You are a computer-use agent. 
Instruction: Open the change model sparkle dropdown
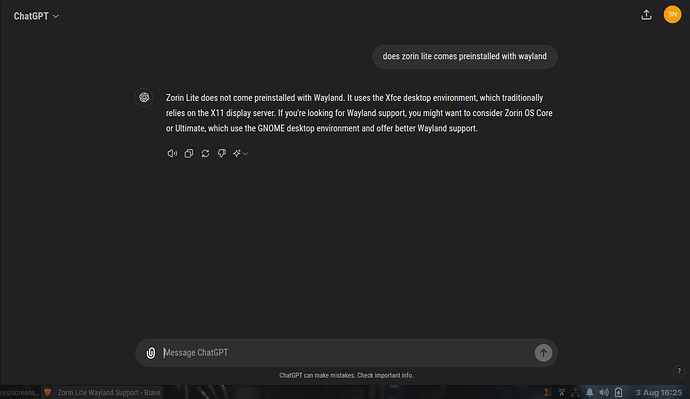tap(240, 154)
